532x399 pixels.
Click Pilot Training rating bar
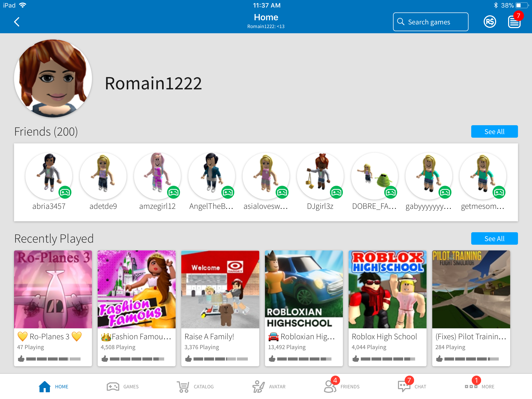(471, 359)
